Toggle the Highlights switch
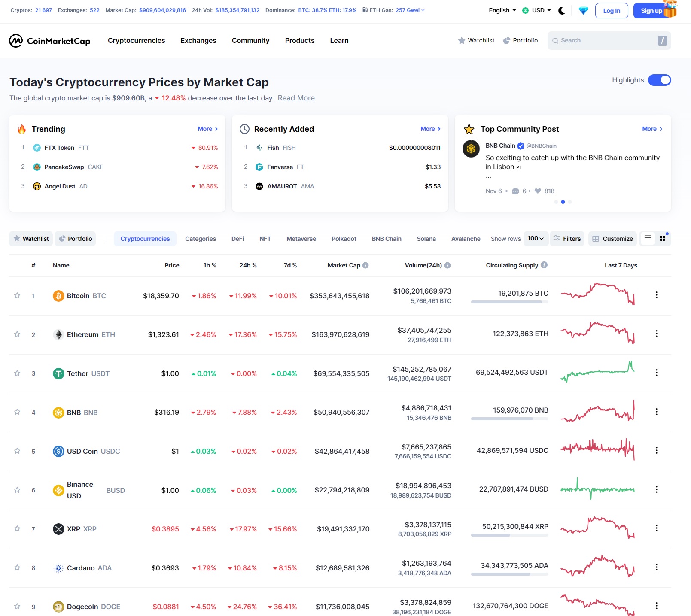 (x=659, y=80)
